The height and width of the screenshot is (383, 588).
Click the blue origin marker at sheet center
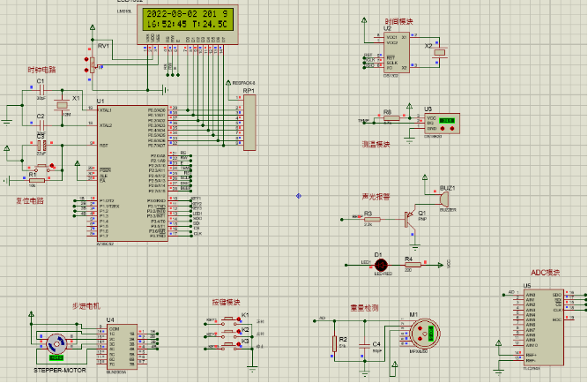[299, 196]
